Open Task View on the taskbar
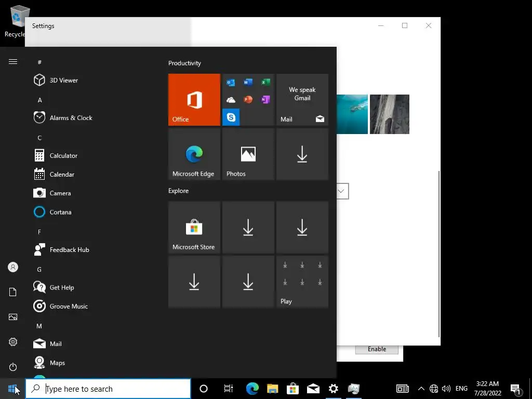 tap(229, 389)
